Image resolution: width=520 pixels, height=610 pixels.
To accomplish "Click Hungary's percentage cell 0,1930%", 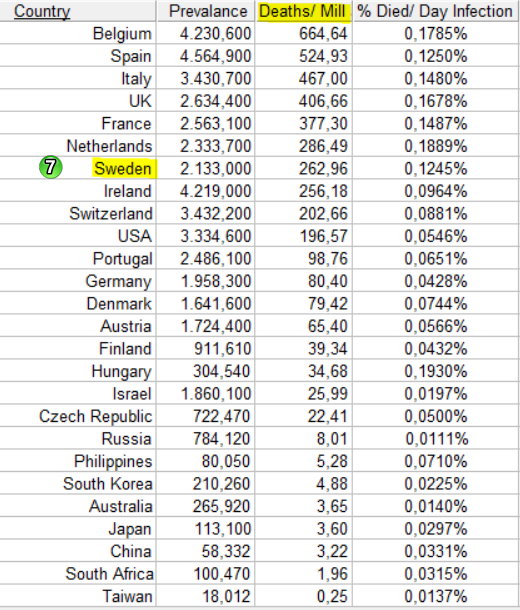I will [x=436, y=371].
